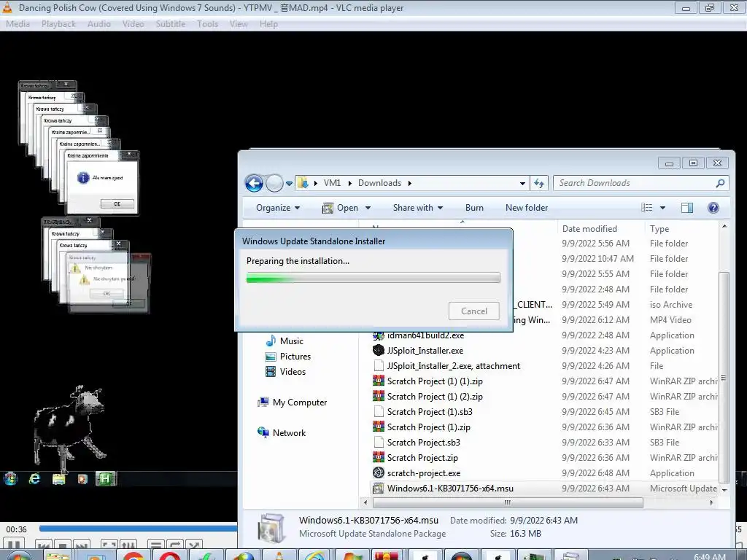
Task: Open the Share with dropdown
Action: click(418, 208)
